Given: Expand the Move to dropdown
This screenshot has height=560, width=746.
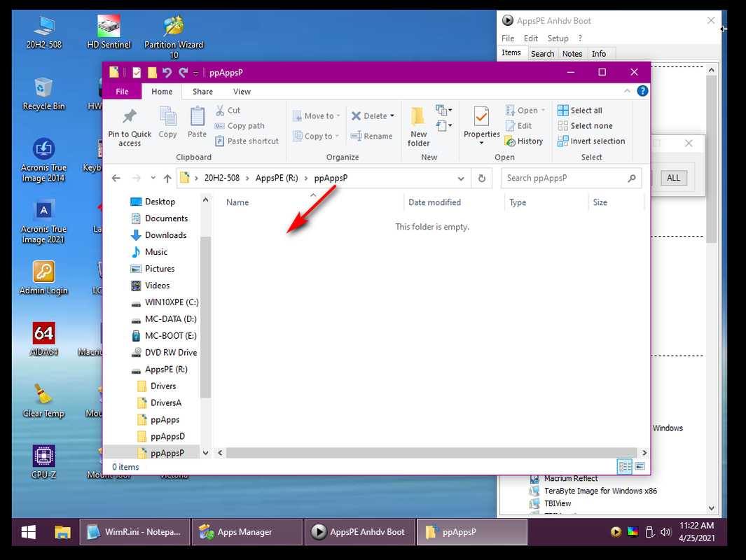Looking at the screenshot, I should point(339,116).
